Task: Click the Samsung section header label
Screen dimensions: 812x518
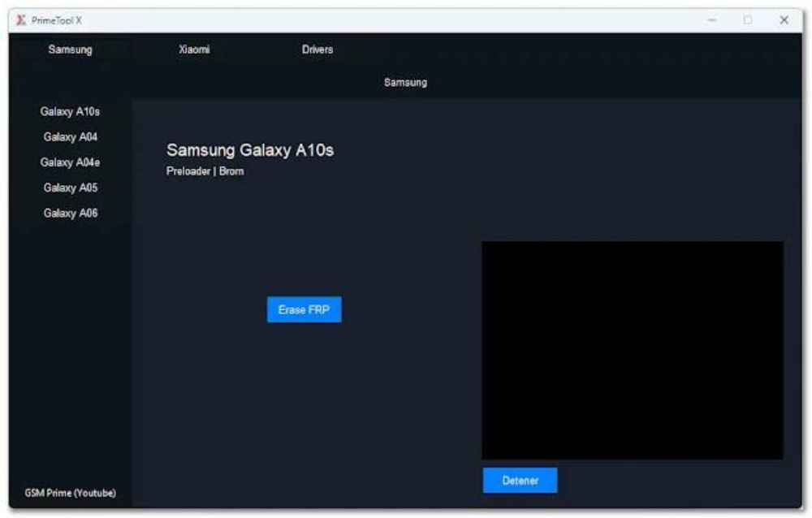Action: (405, 82)
